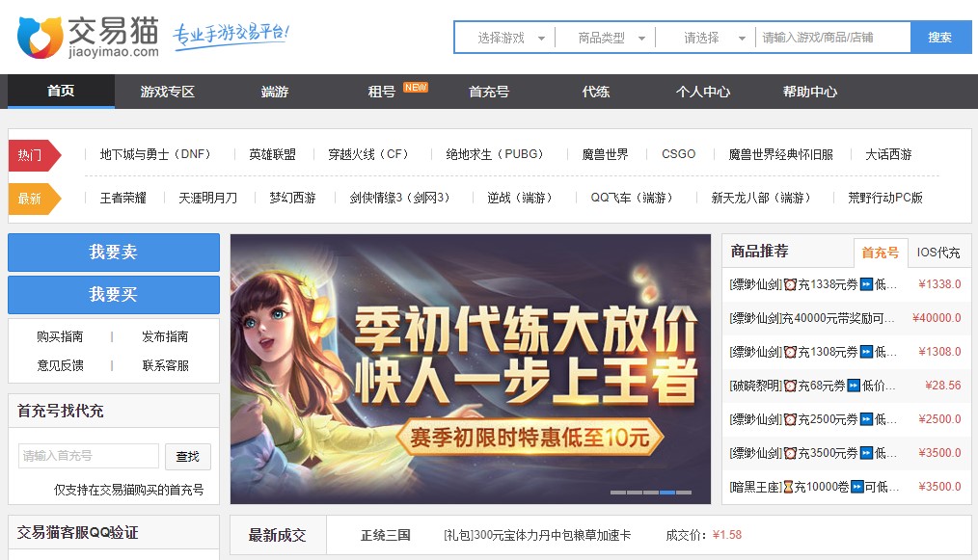
Task: Select 魔兽世界 game link
Action: coord(605,154)
